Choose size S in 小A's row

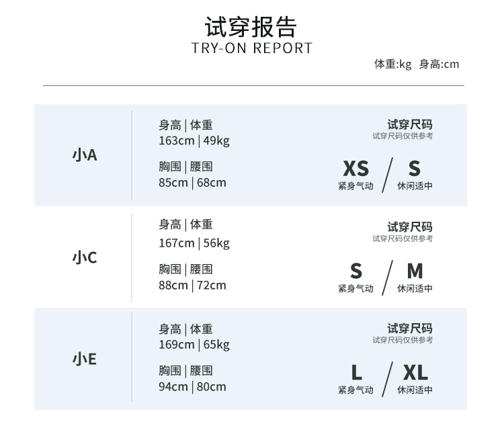[414, 169]
